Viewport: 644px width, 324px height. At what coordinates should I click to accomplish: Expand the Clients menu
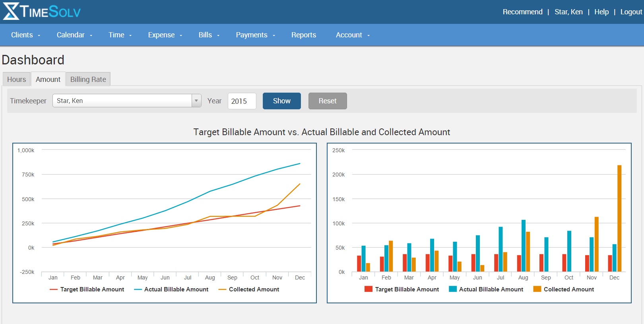(x=25, y=35)
